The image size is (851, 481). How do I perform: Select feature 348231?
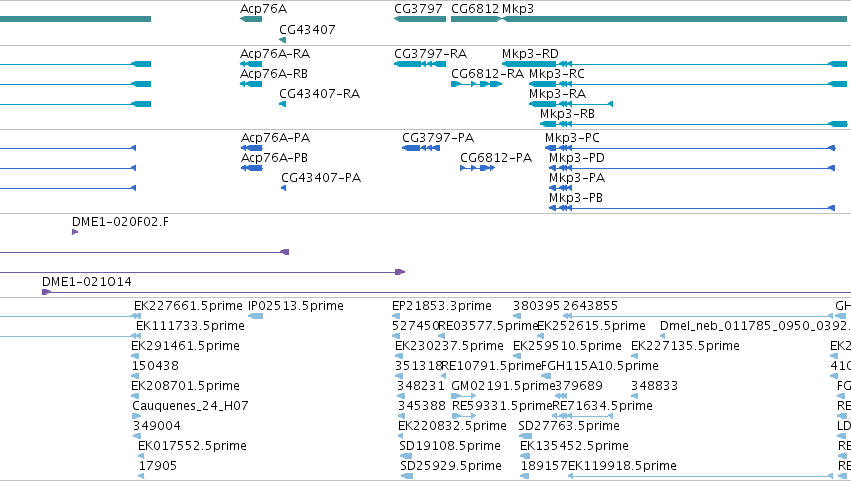[401, 396]
